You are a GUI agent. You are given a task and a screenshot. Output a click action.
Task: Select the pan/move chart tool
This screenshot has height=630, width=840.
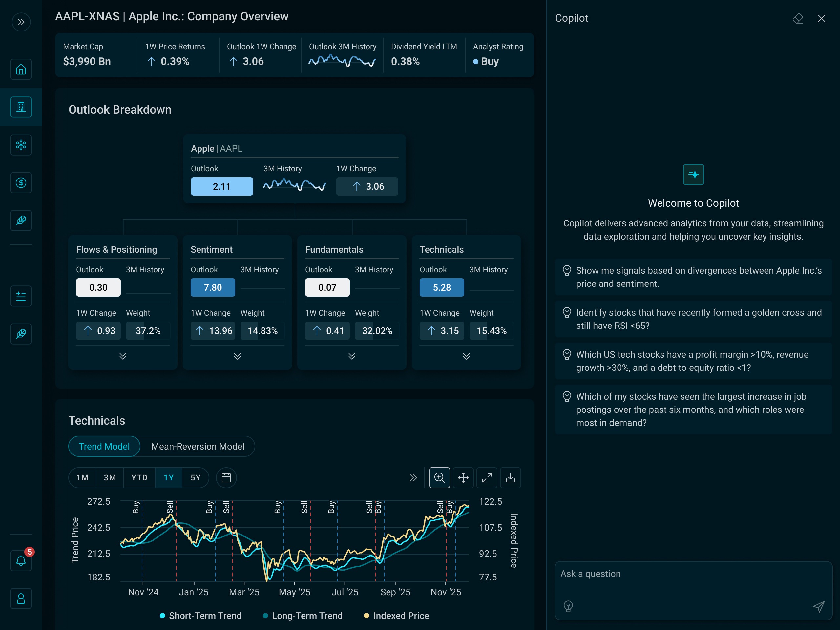coord(463,477)
